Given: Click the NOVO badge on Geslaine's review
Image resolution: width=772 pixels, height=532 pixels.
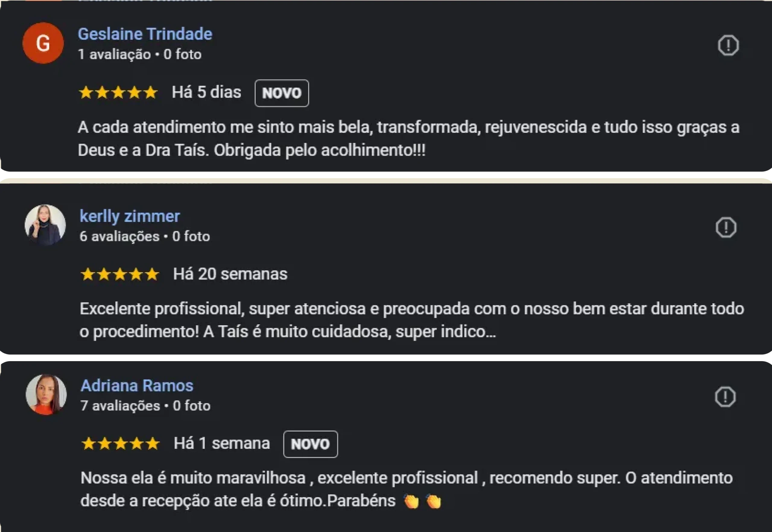Looking at the screenshot, I should tap(282, 93).
